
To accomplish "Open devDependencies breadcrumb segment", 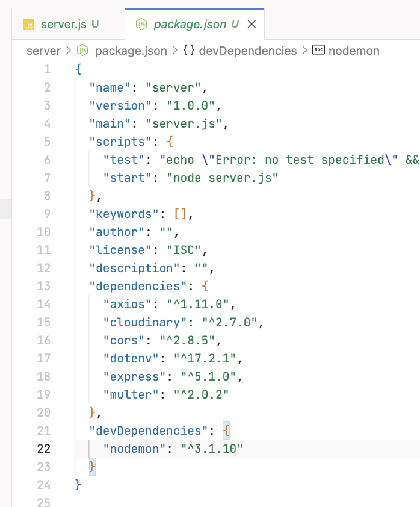I will click(247, 51).
